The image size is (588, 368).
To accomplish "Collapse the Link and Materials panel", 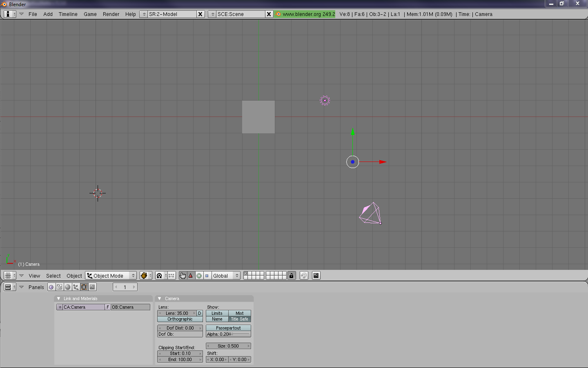I will [59, 298].
